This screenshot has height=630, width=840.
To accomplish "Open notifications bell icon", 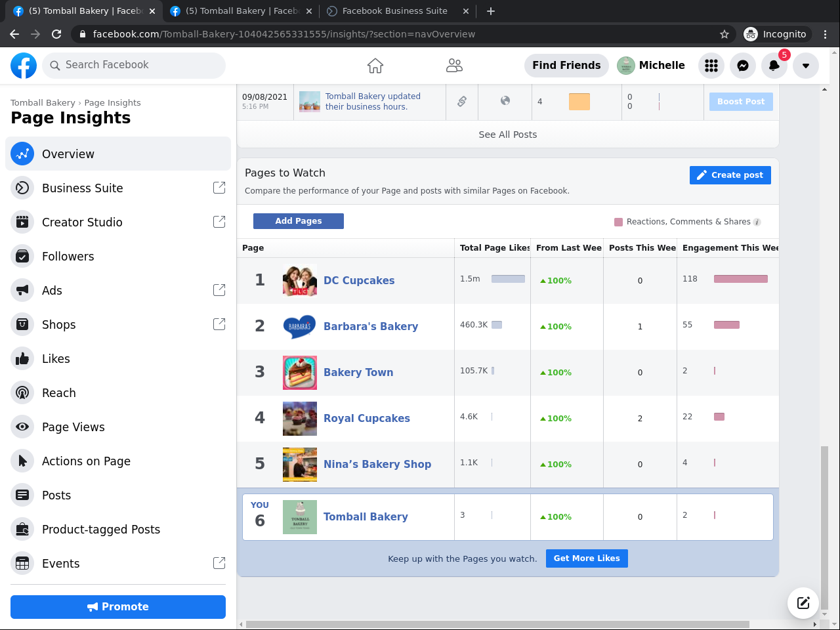I will click(x=774, y=66).
